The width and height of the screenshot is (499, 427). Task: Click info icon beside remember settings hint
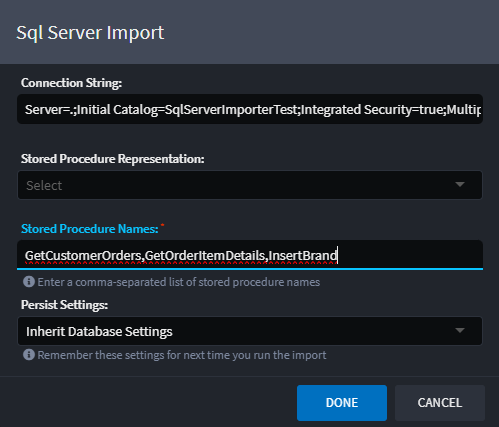pyautogui.click(x=29, y=355)
